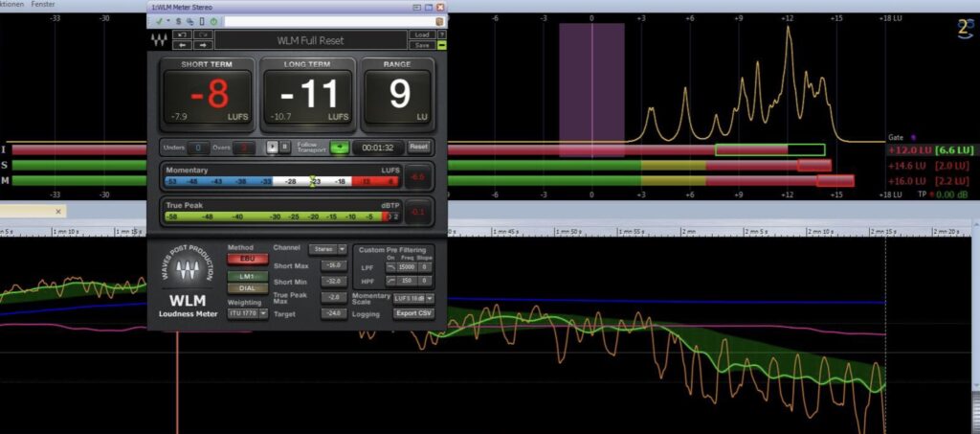980x434 pixels.
Task: Click the purple Gate indicator dot
Action: tap(913, 138)
